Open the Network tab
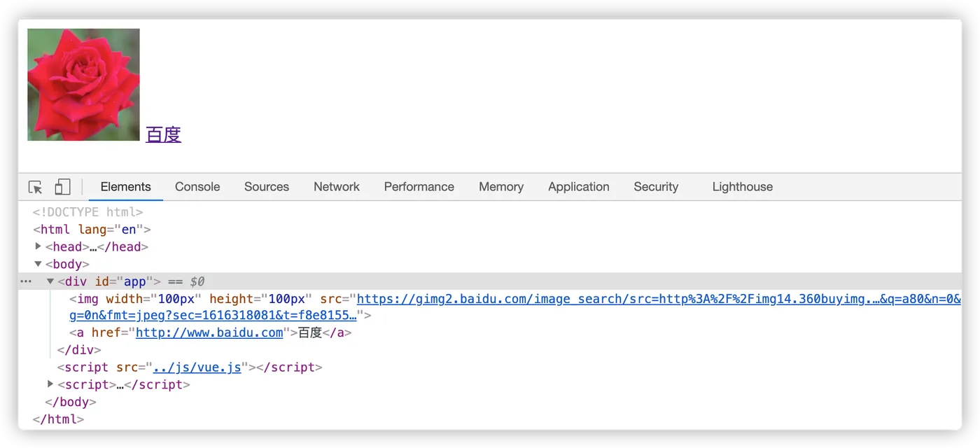Screen dimensions: 980x448 (337, 187)
